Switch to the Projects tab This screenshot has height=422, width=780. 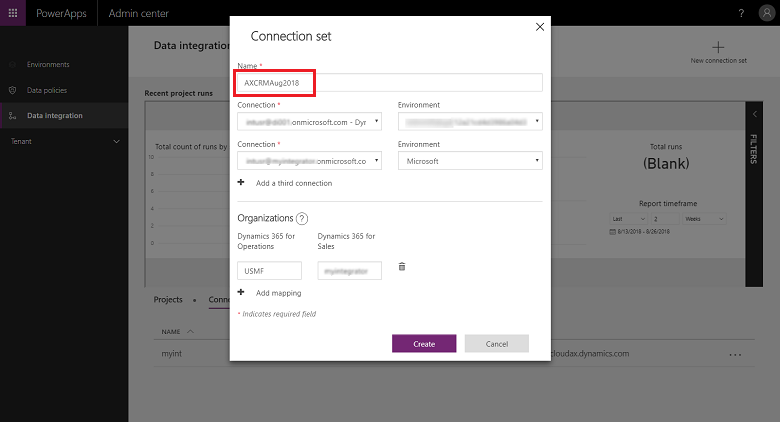168,300
